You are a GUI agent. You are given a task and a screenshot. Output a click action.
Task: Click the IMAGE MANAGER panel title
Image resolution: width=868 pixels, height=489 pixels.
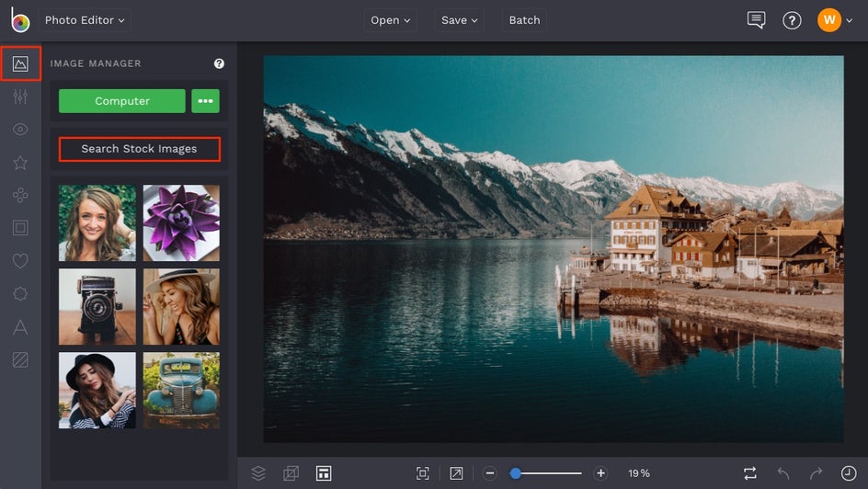point(96,63)
